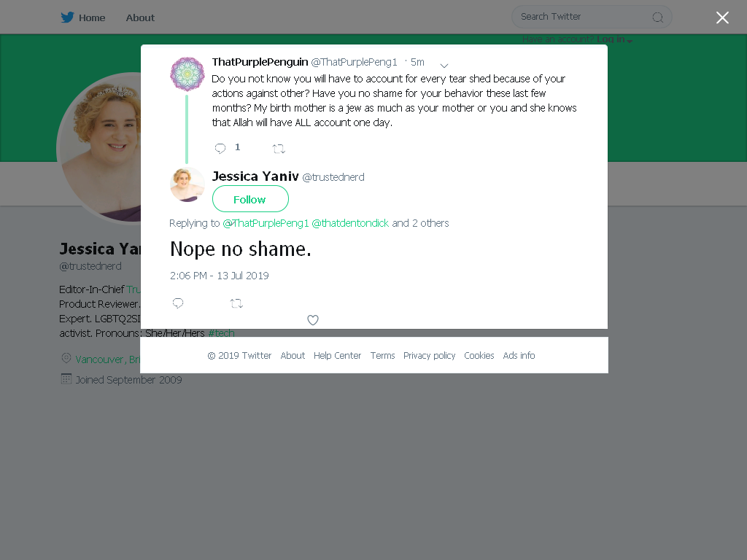The image size is (747, 560).
Task: Click the search magnifier icon
Action: (x=658, y=17)
